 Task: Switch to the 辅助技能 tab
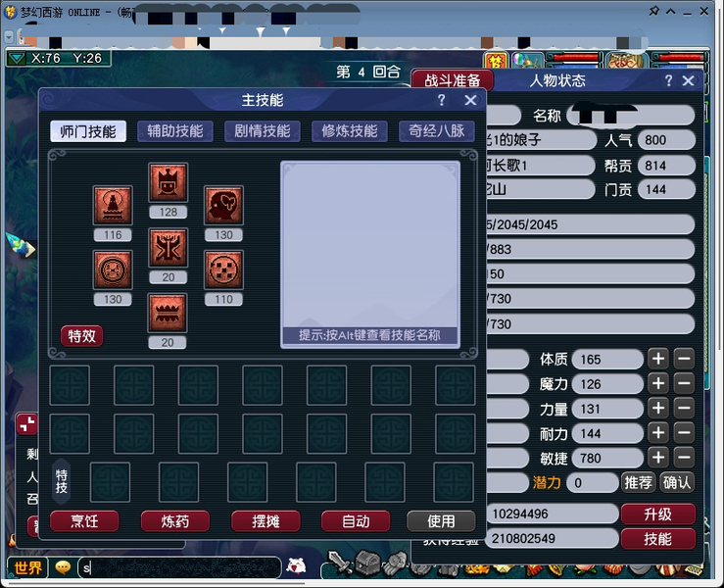tap(175, 131)
